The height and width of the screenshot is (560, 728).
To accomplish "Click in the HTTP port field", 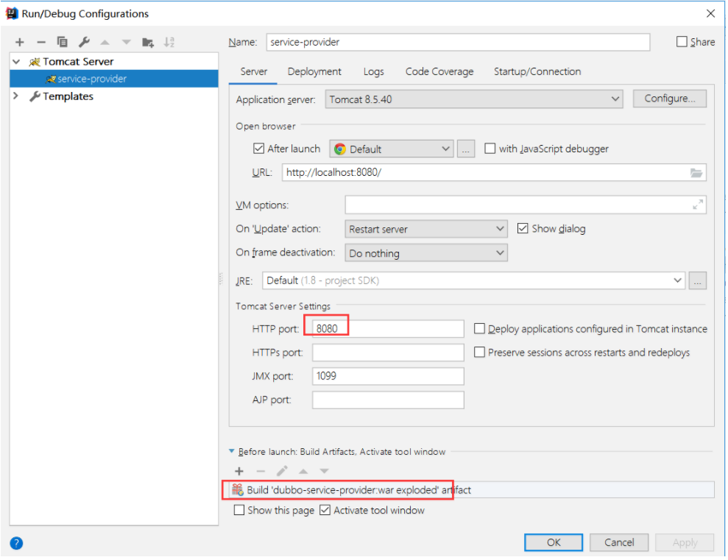I will 388,329.
